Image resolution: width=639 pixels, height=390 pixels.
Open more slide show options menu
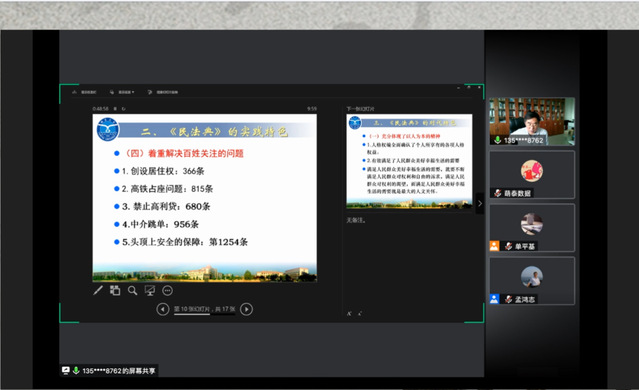tap(167, 291)
